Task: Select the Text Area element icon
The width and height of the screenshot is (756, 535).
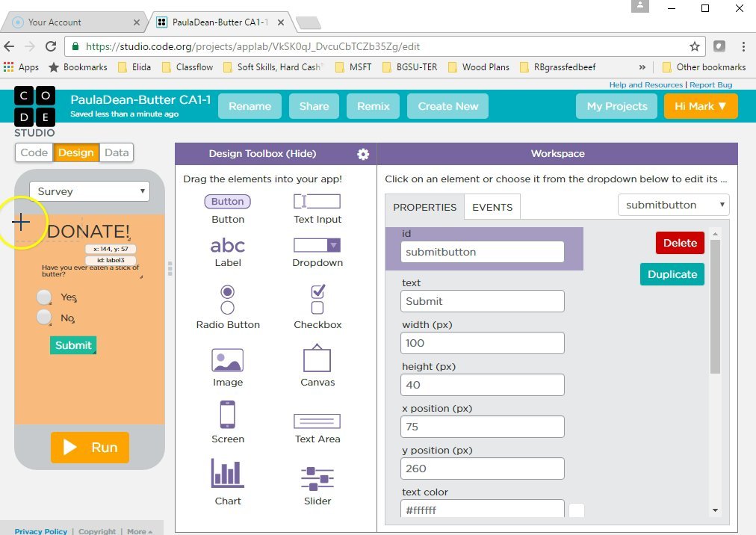Action: [317, 421]
